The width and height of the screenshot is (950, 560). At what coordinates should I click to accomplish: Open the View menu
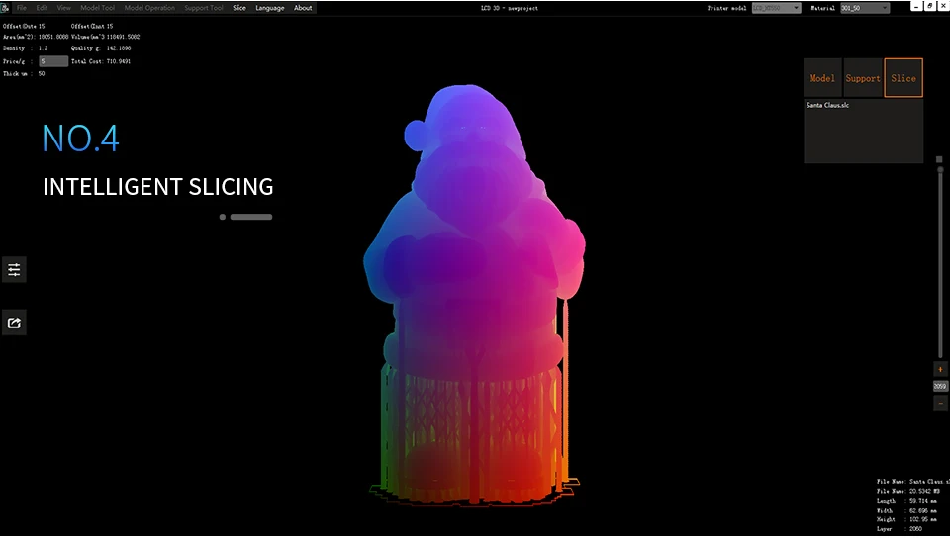[x=63, y=8]
